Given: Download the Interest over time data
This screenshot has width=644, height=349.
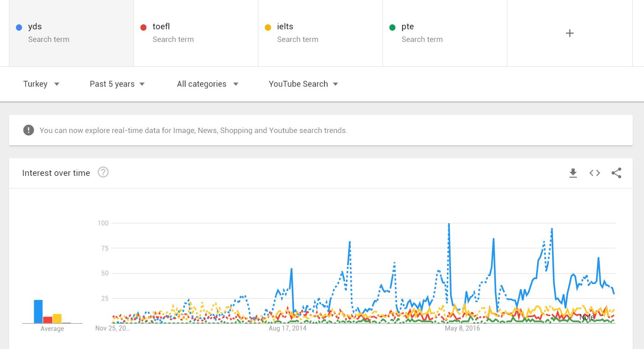Looking at the screenshot, I should pyautogui.click(x=573, y=173).
